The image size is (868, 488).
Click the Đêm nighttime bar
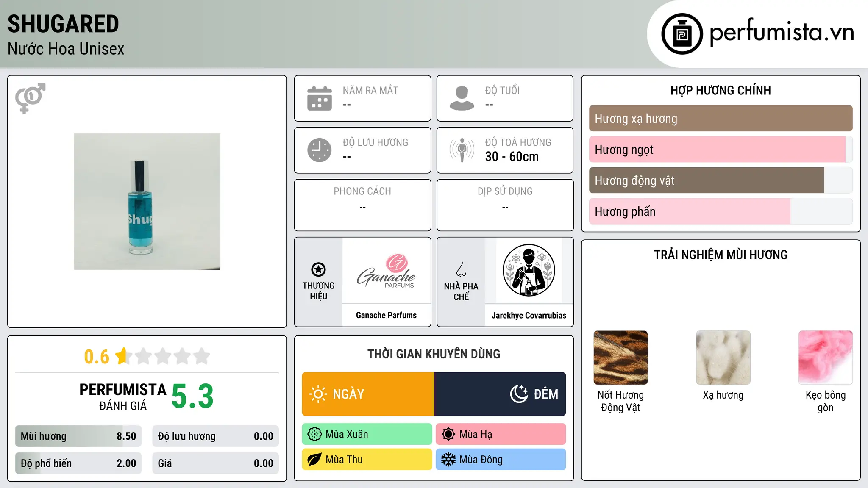click(500, 394)
